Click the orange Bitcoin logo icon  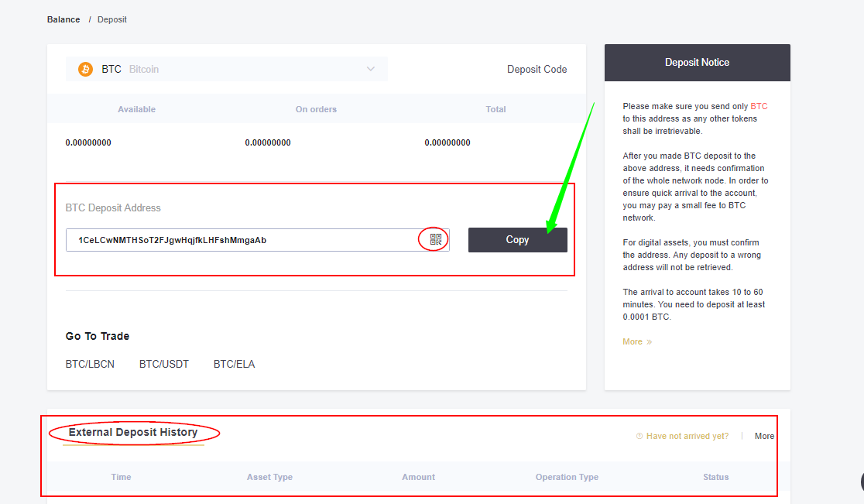coord(85,70)
